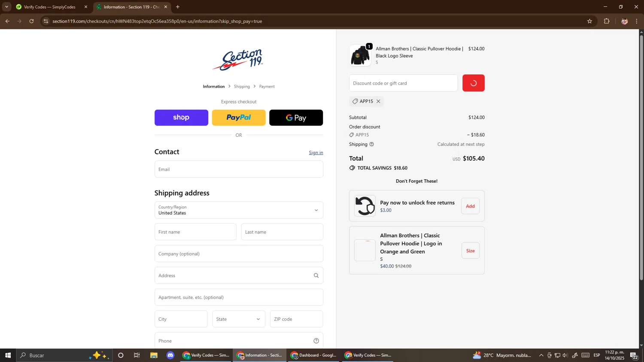Go to Payment breadcrumb step

267,87
